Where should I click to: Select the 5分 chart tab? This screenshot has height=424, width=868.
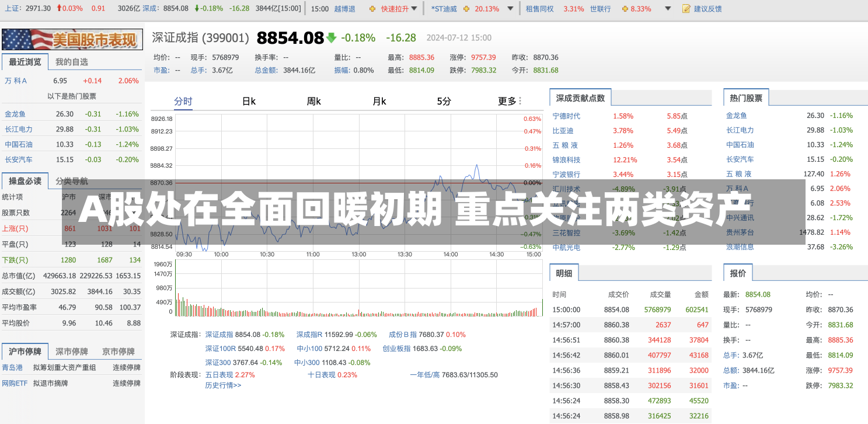click(444, 101)
